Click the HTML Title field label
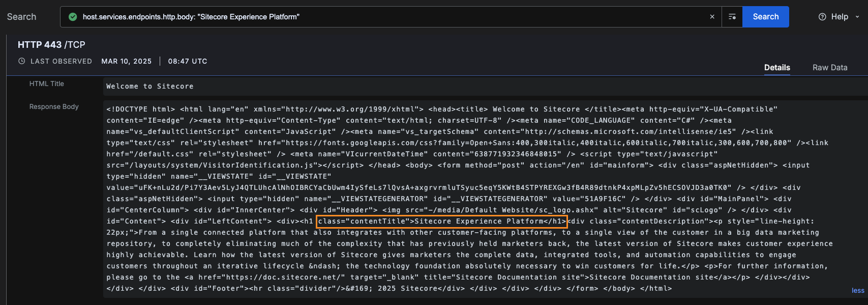868x305 pixels. 46,84
